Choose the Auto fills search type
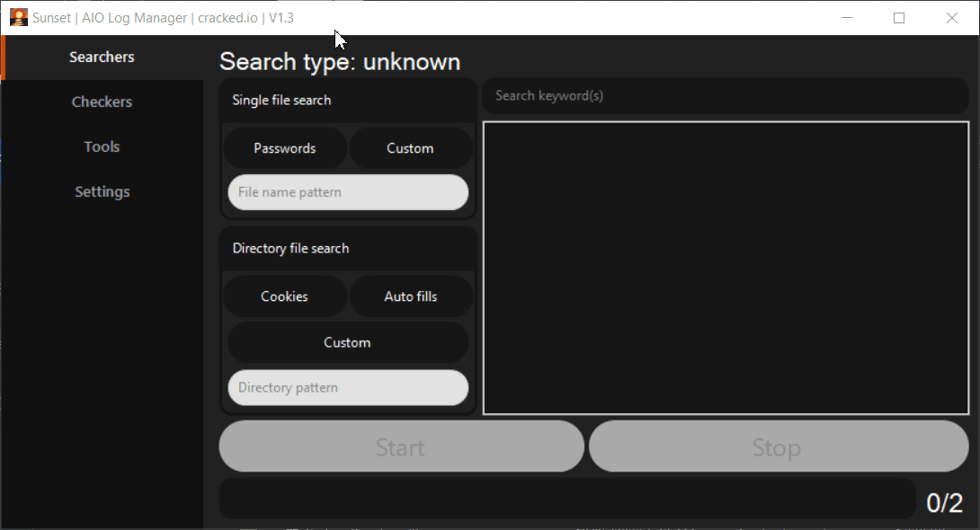This screenshot has width=980, height=530. coord(410,296)
